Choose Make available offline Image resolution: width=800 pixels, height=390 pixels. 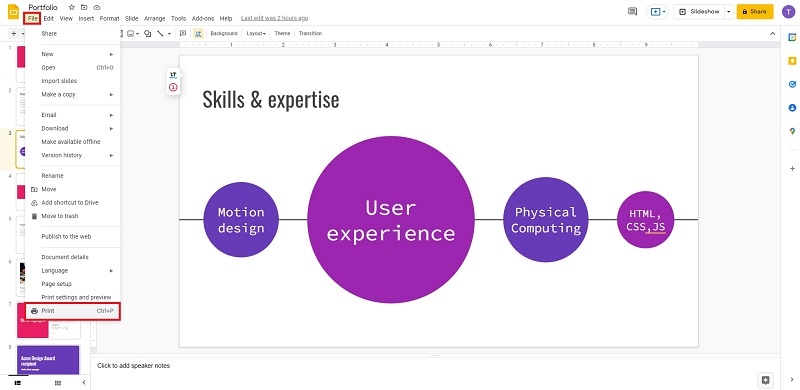pyautogui.click(x=72, y=142)
